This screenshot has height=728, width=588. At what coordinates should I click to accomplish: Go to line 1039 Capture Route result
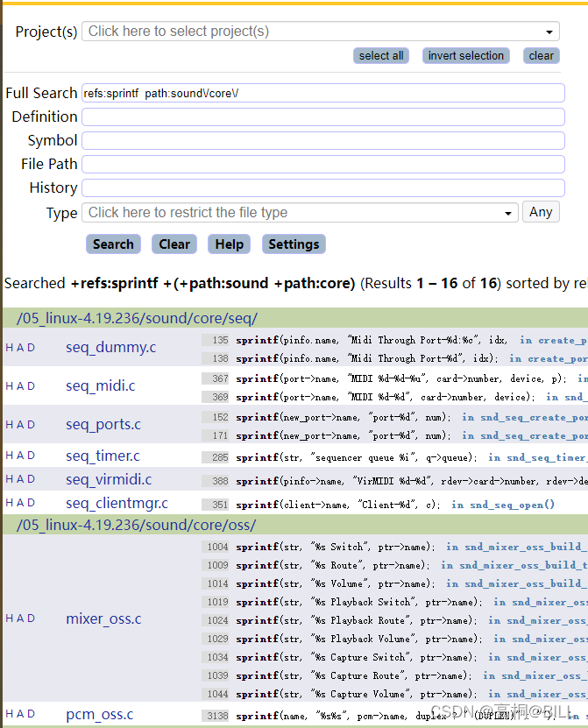click(x=216, y=675)
